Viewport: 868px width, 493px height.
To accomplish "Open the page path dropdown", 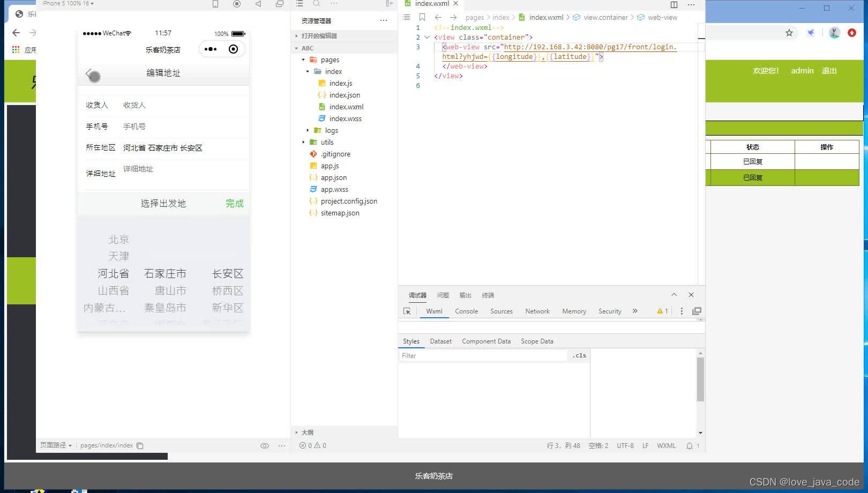I will pyautogui.click(x=56, y=446).
